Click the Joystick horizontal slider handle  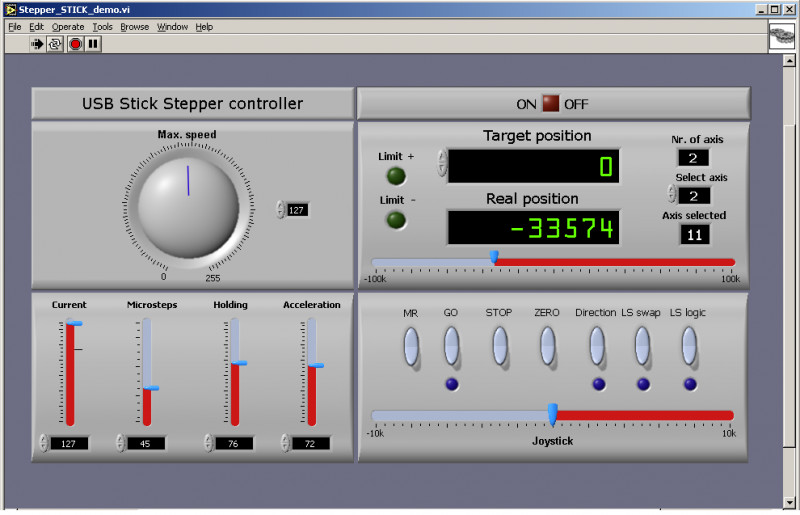(x=553, y=414)
